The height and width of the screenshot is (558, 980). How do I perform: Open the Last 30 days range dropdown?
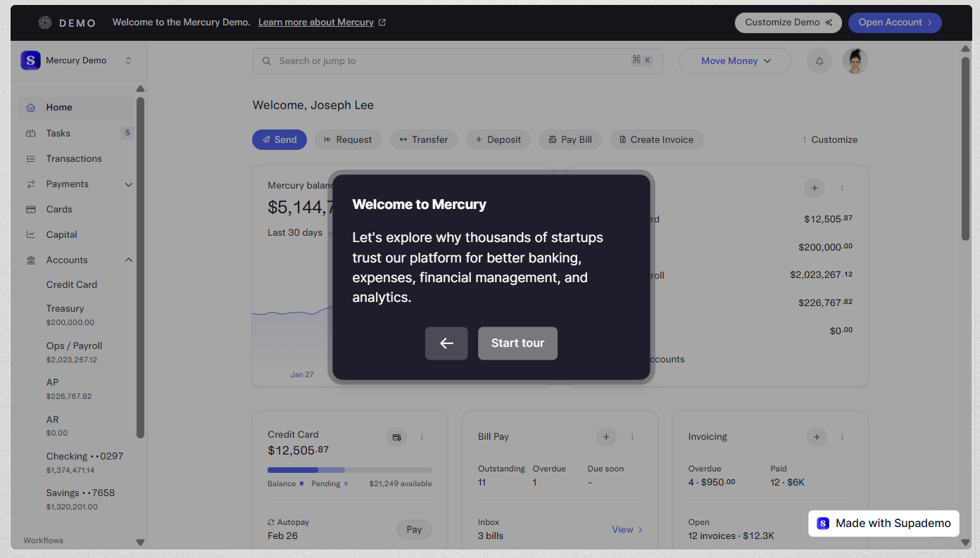point(301,233)
